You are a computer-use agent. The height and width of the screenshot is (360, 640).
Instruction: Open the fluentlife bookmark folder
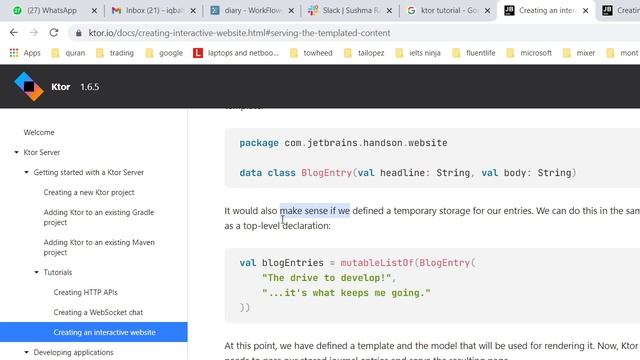(x=474, y=53)
